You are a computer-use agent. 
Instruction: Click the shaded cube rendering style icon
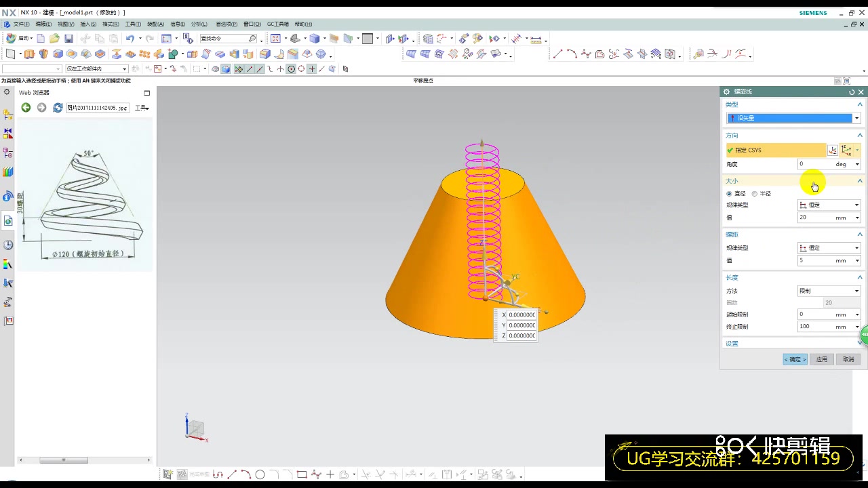(315, 39)
